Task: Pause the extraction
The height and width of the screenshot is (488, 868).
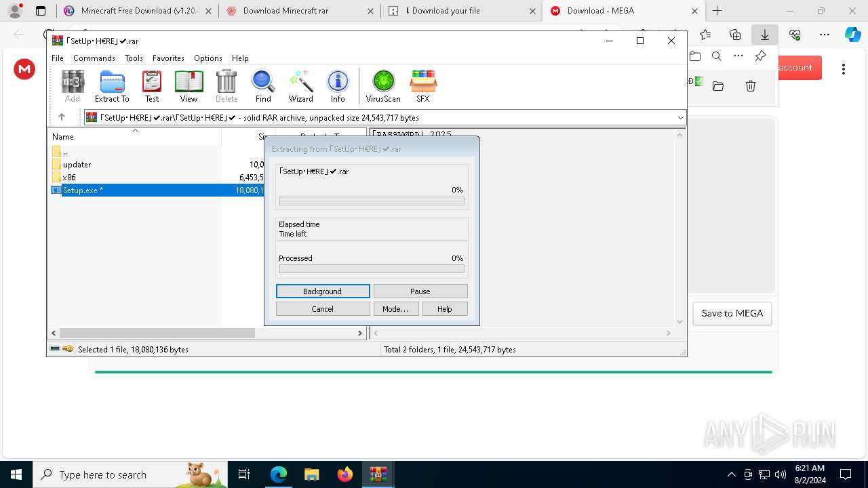Action: pyautogui.click(x=420, y=291)
